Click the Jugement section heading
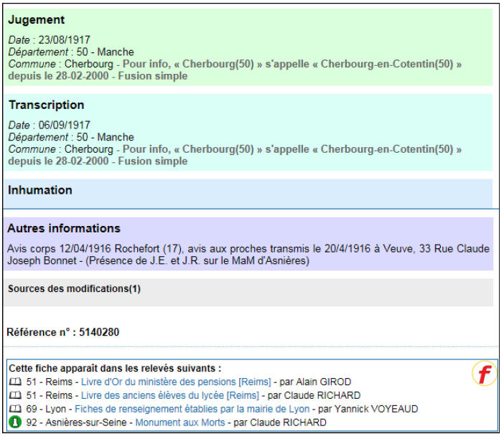The width and height of the screenshot is (504, 439). [x=36, y=20]
